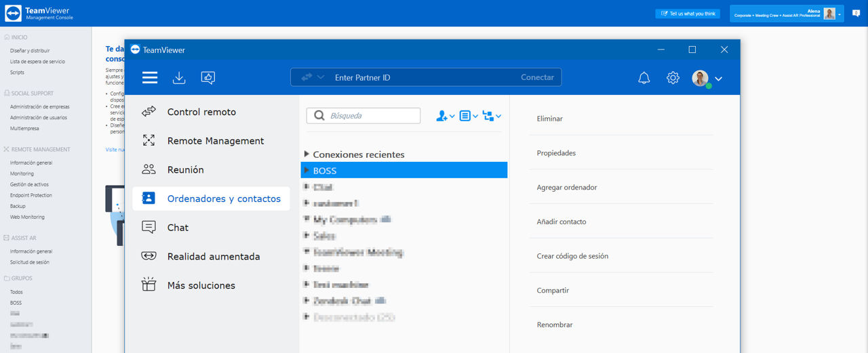Open Realidad aumentada section
868x353 pixels.
211,256
